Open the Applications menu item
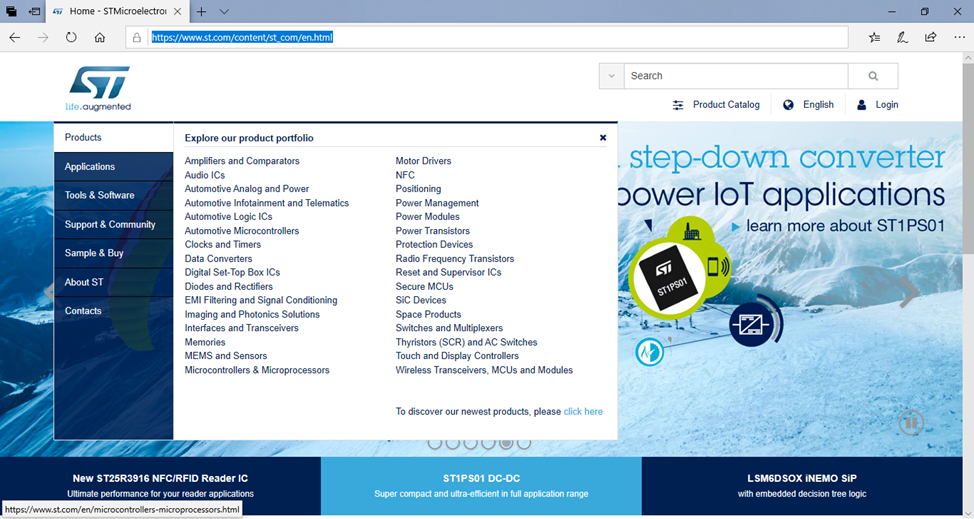Screen dimensions: 974x519 tap(114, 166)
